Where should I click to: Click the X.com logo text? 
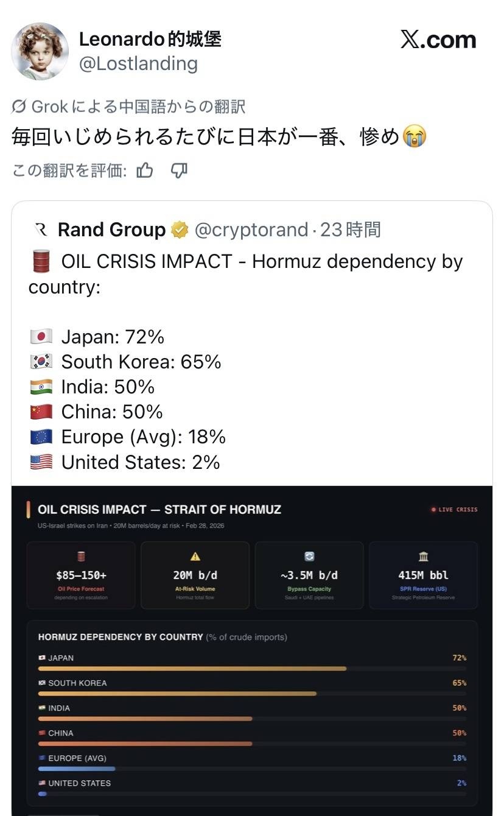[438, 40]
